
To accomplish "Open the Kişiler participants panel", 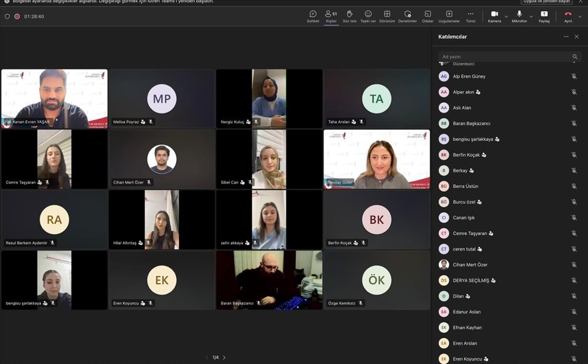I will pyautogui.click(x=330, y=16).
